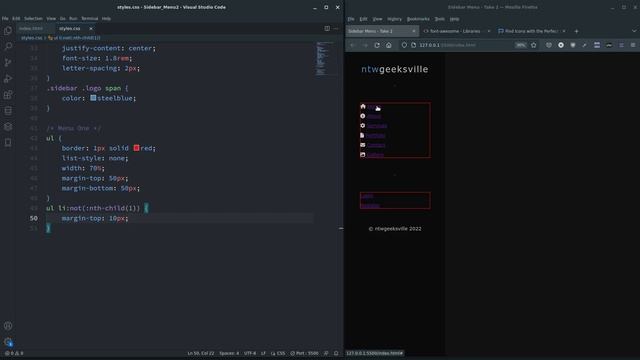Click the About link in the sidebar menu
Viewport: 640px width, 360px height.
pos(373,116)
